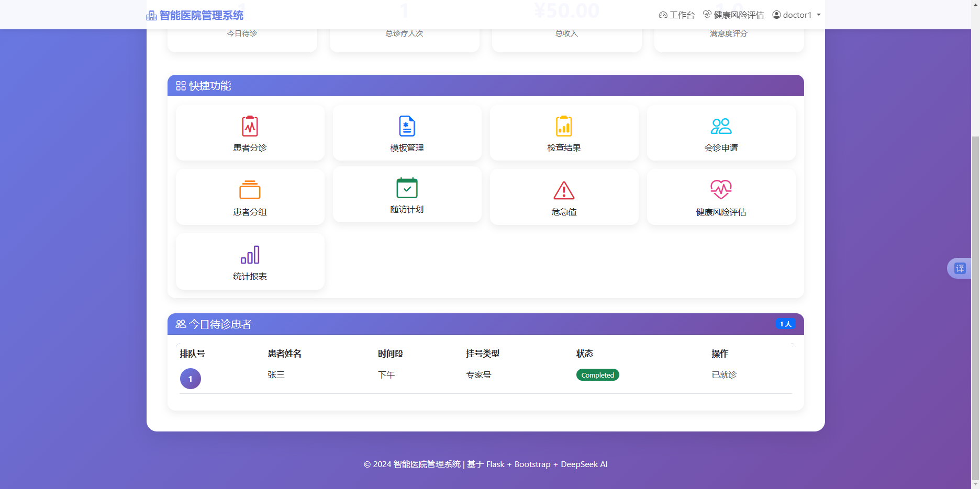Open the 会诊申请 function
This screenshot has height=489, width=980.
(x=721, y=126)
